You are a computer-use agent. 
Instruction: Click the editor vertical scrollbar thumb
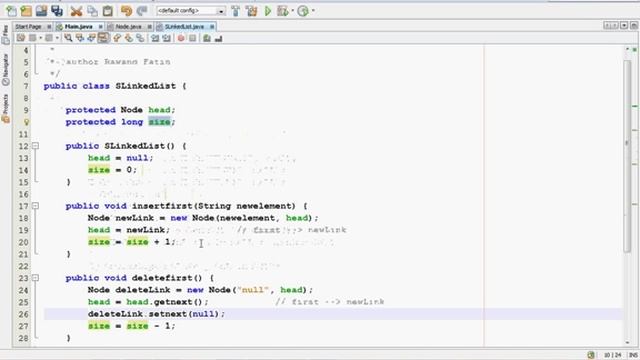(x=627, y=157)
